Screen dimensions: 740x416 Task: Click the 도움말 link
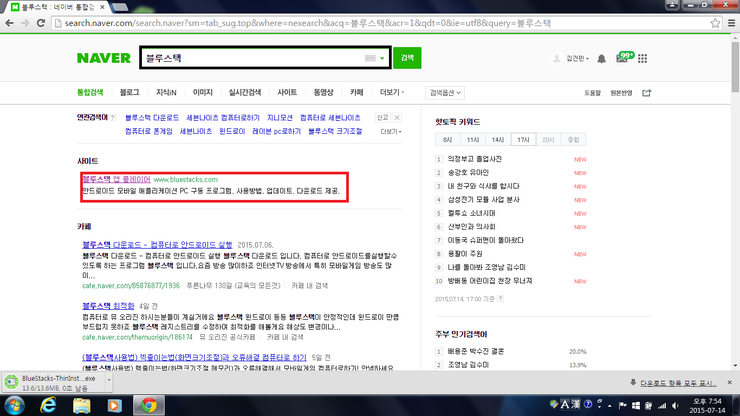pyautogui.click(x=592, y=93)
